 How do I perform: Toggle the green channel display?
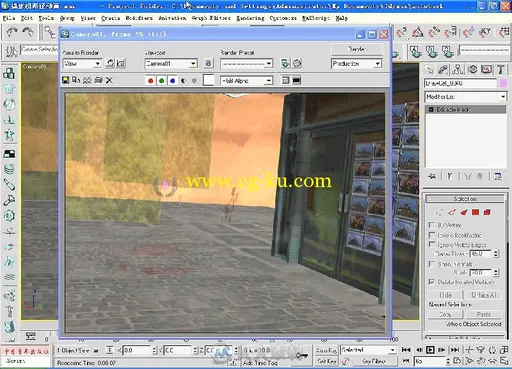point(161,80)
